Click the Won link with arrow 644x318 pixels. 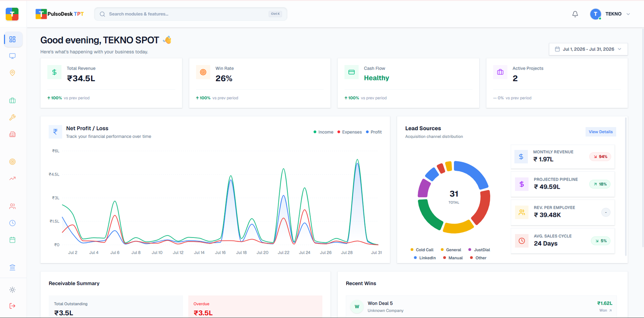[605, 310]
